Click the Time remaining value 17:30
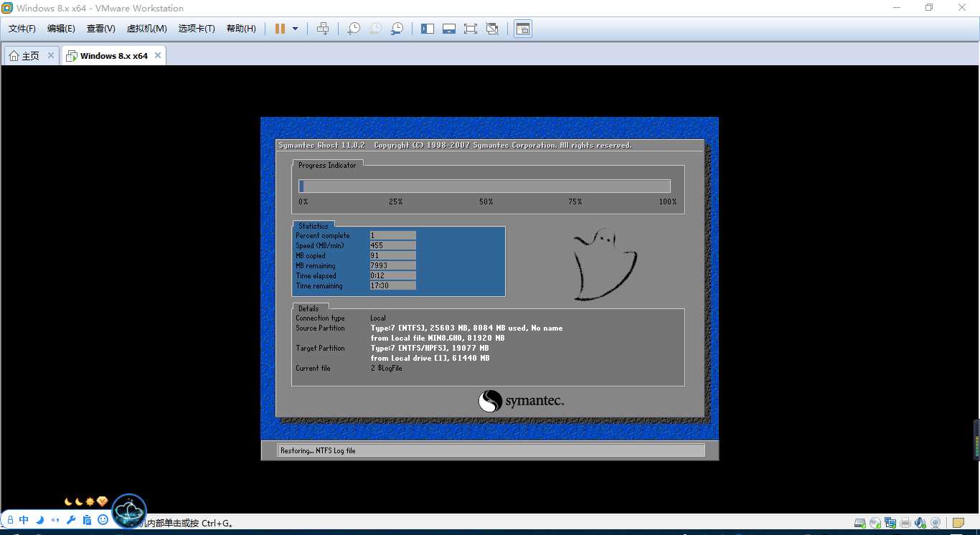This screenshot has height=535, width=980. point(393,285)
